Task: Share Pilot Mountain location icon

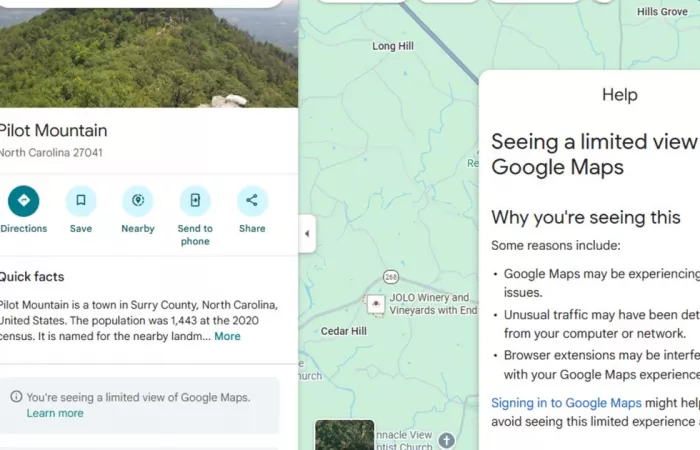Action: [252, 201]
